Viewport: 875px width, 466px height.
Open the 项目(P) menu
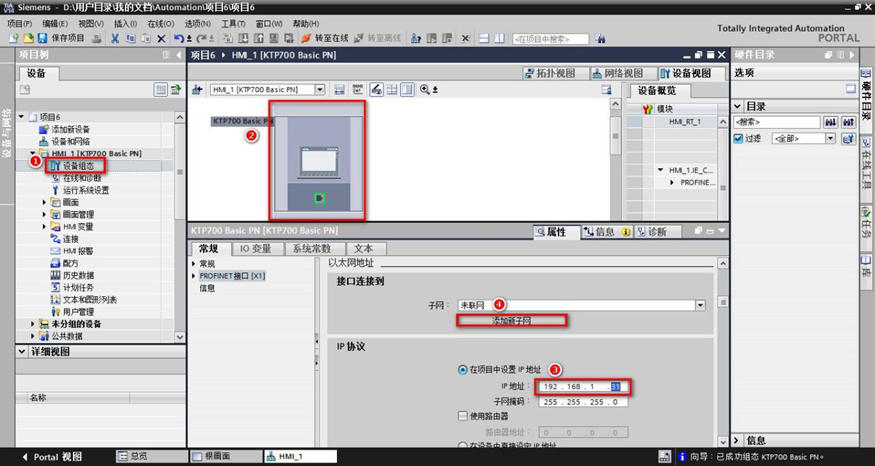click(x=20, y=23)
